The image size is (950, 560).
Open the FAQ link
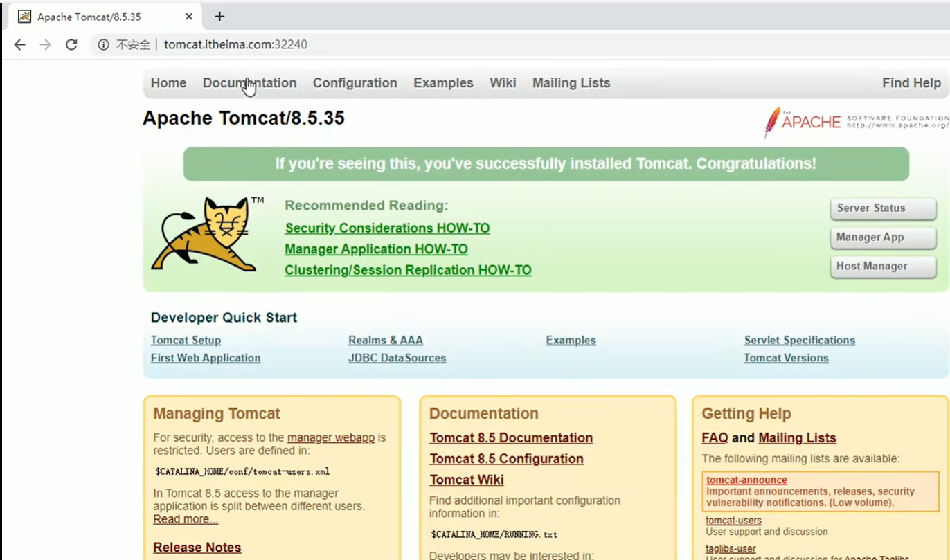(715, 438)
